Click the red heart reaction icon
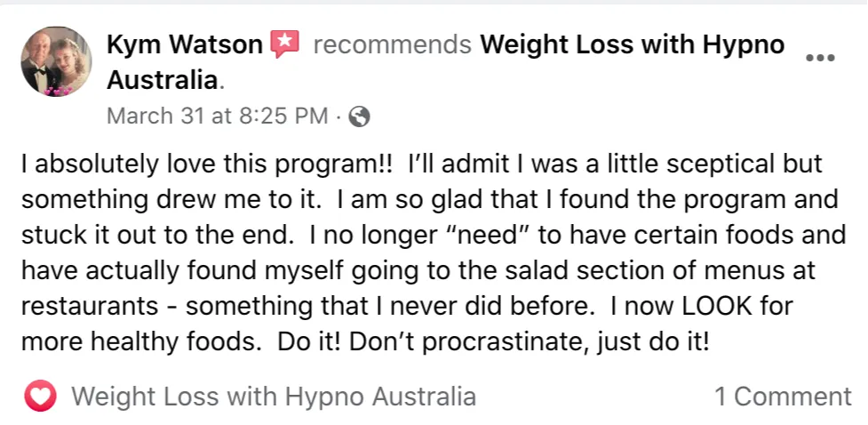 (40, 397)
